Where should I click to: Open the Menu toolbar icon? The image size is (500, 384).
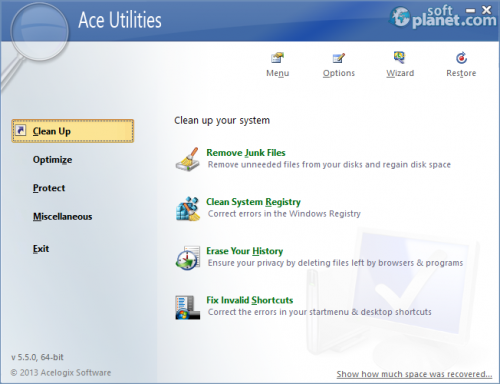(x=277, y=58)
